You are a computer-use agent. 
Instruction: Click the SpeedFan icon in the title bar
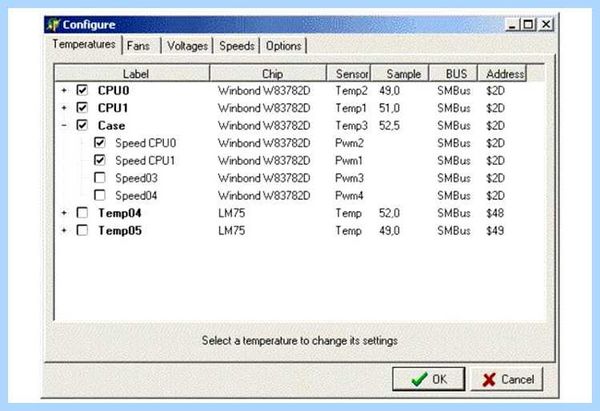pos(53,24)
